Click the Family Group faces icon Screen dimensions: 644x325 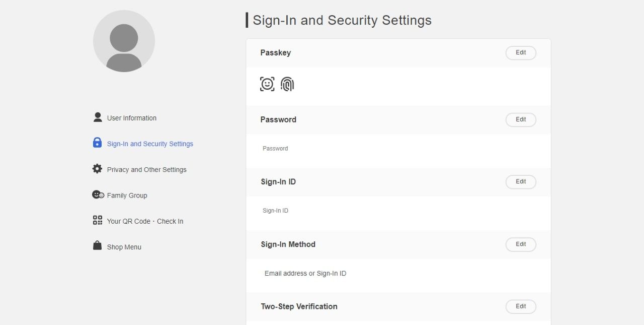tap(98, 195)
